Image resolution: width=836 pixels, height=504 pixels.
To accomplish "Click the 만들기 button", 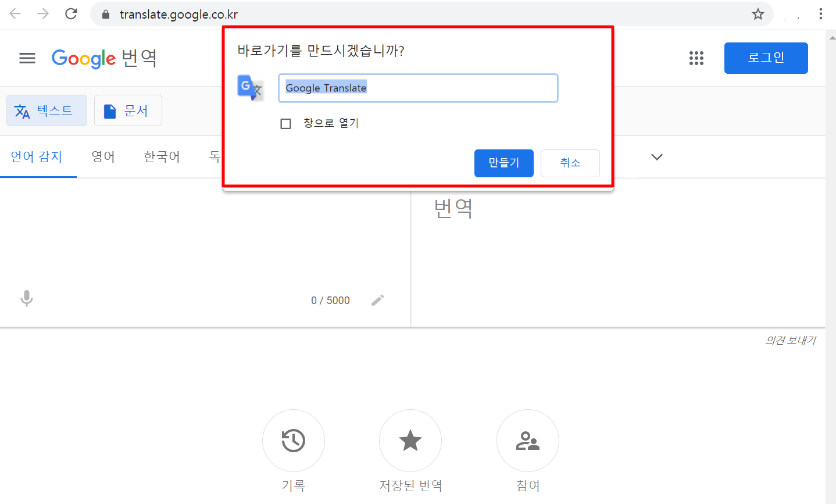I will click(x=503, y=163).
